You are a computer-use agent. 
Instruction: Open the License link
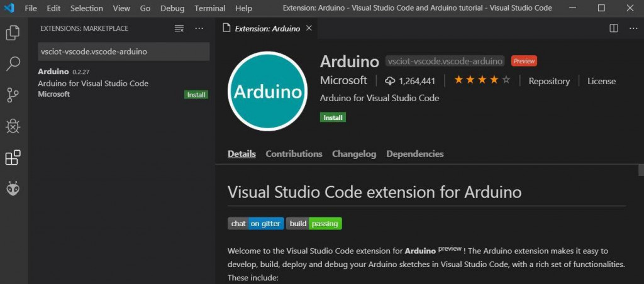coord(601,81)
